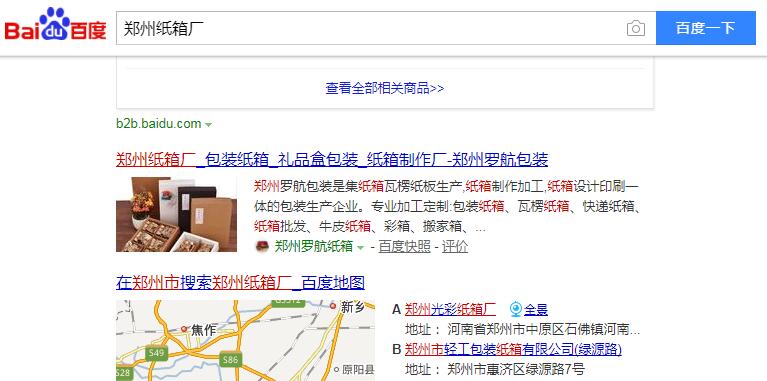Open 全景 panorama link

(x=536, y=309)
